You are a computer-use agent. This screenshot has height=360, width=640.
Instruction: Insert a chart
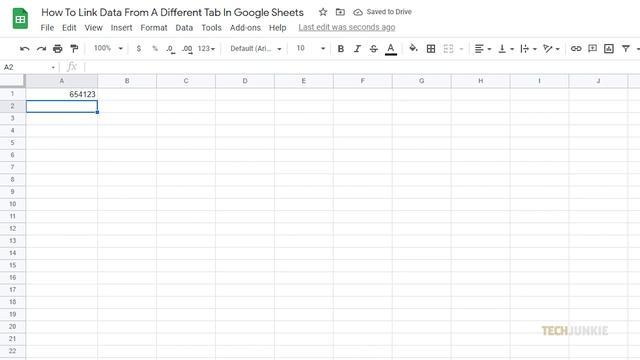(609, 49)
